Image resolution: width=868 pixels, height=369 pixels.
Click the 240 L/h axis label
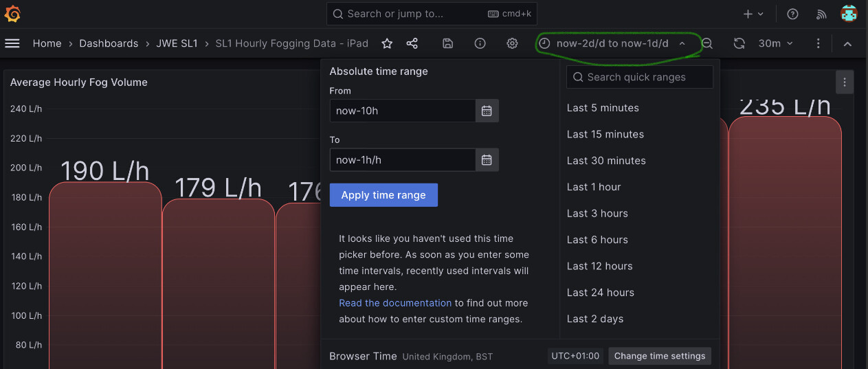coord(27,109)
